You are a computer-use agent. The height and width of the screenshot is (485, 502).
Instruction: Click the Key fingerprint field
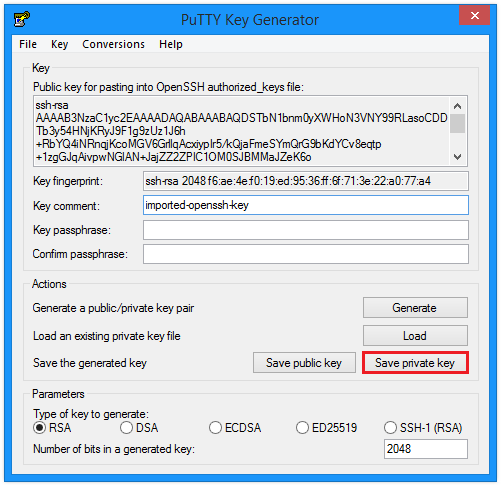(306, 181)
